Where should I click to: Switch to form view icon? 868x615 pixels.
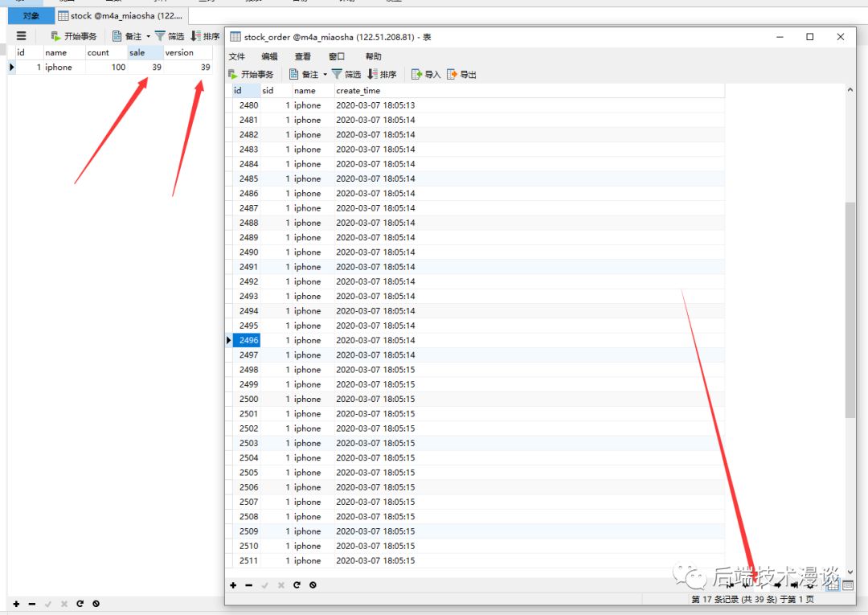pos(848,585)
